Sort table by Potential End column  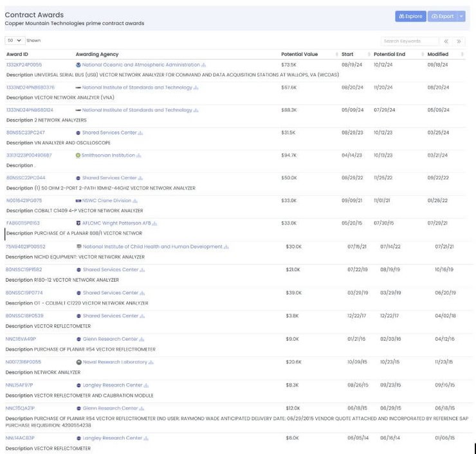[389, 54]
